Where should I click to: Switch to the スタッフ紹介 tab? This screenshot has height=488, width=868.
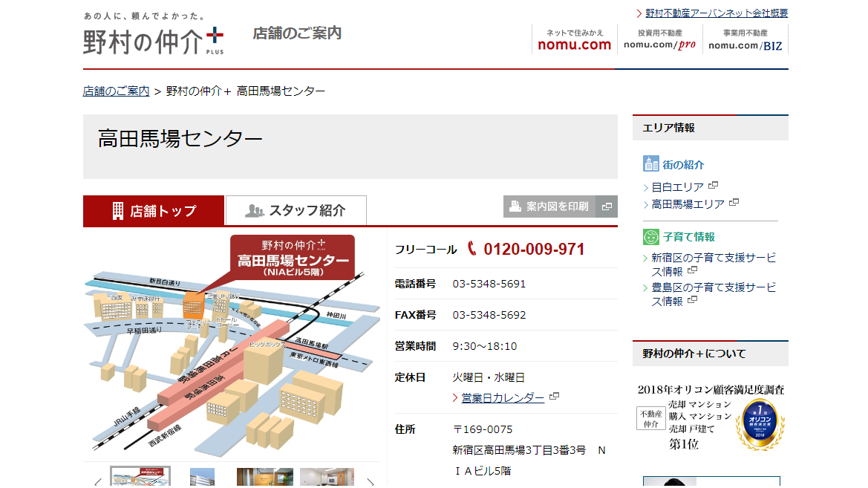click(x=296, y=210)
